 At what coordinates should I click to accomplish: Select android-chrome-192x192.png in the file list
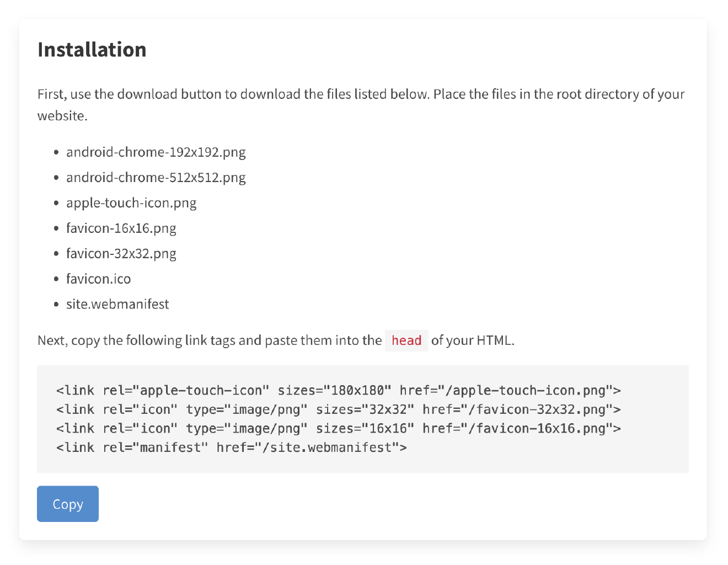(x=156, y=152)
